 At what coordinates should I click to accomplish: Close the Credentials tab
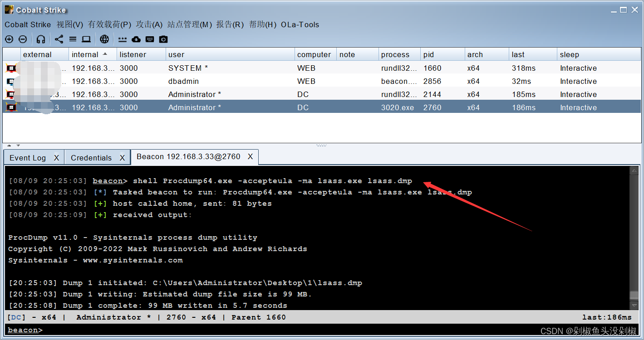pos(122,158)
